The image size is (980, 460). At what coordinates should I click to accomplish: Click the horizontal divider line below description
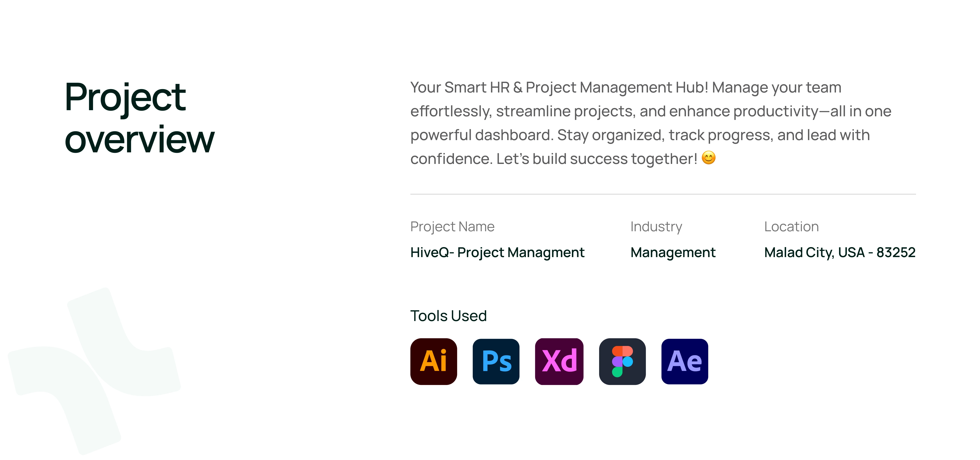tap(663, 194)
